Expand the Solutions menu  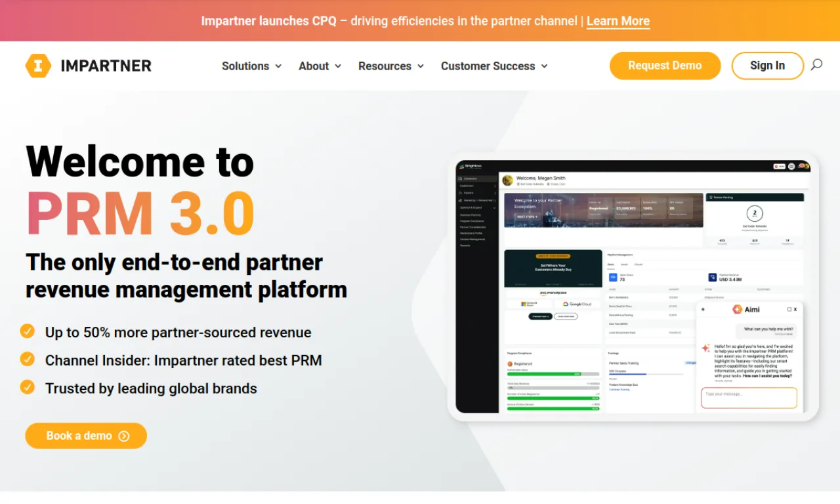252,66
